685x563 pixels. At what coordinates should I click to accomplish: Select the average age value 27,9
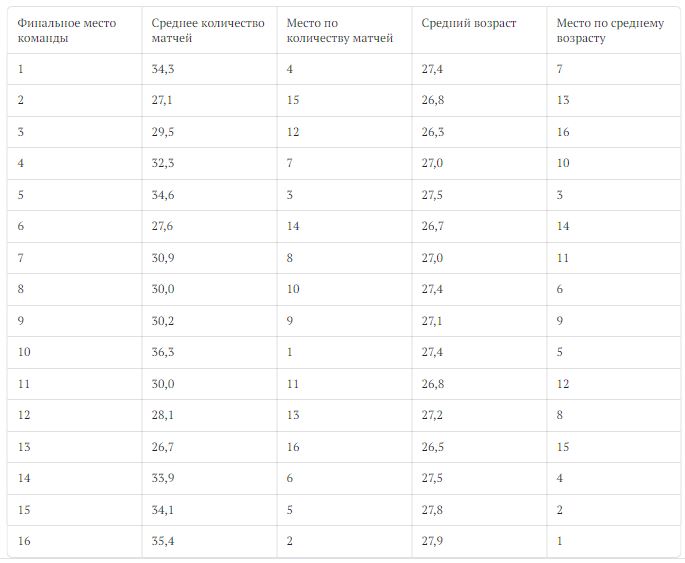(433, 541)
